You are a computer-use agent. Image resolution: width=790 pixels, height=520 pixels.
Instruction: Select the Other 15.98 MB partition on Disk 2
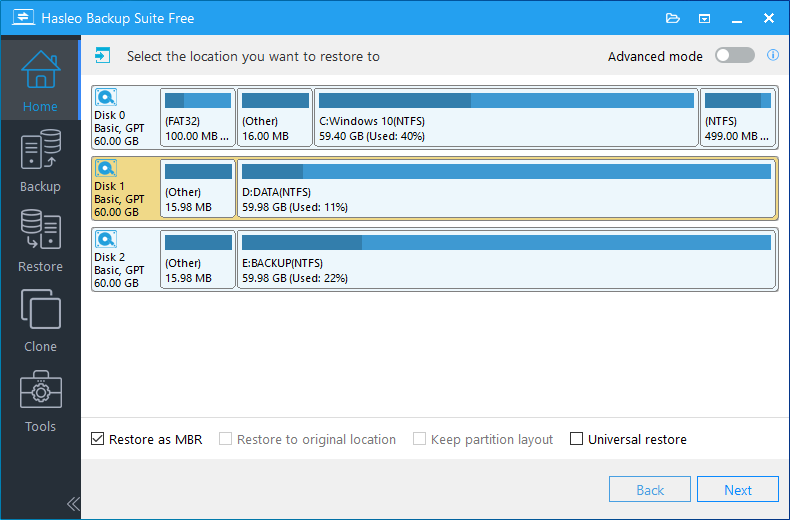click(x=198, y=259)
